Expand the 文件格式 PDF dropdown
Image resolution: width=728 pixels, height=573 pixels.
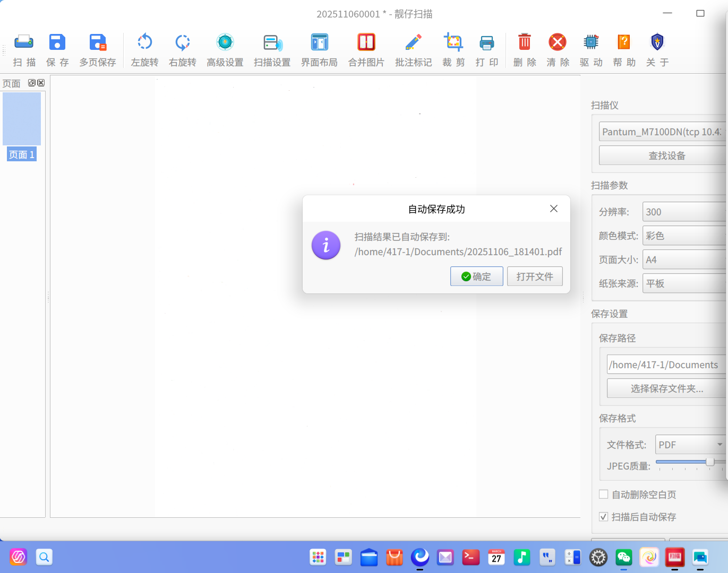(x=690, y=445)
